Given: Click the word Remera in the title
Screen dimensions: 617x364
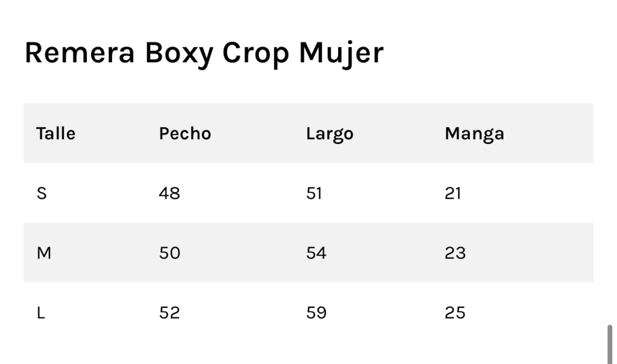Looking at the screenshot, I should point(80,52).
